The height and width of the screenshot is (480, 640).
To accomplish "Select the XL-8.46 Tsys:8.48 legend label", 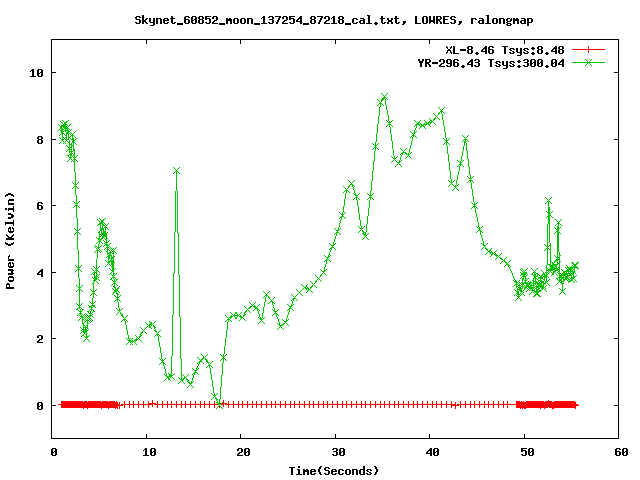I will point(504,50).
